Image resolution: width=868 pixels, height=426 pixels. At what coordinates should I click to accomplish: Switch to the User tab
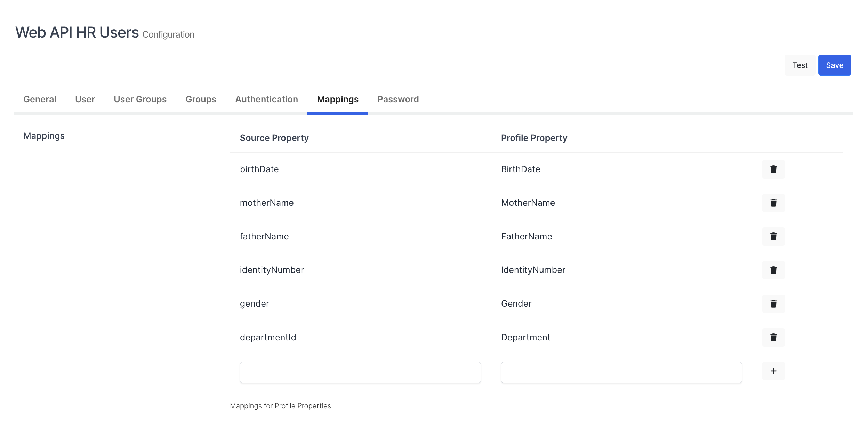coord(85,100)
